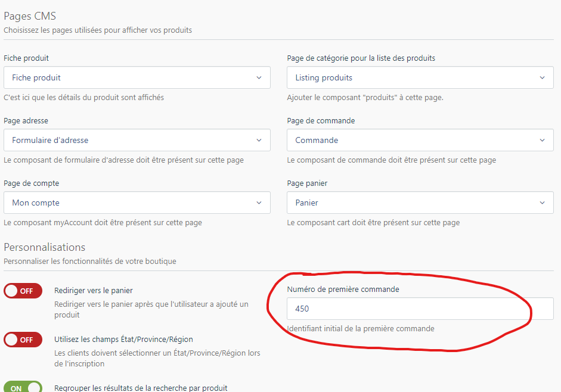Screen dimensions: 561x392
Task: Click the chevron on the Mon compte selector
Action: (x=259, y=203)
